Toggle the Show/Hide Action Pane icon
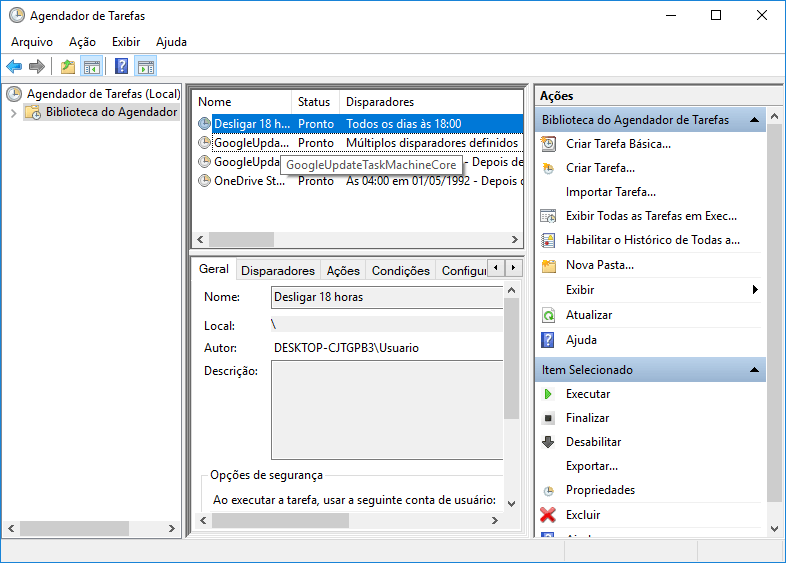 [x=146, y=66]
